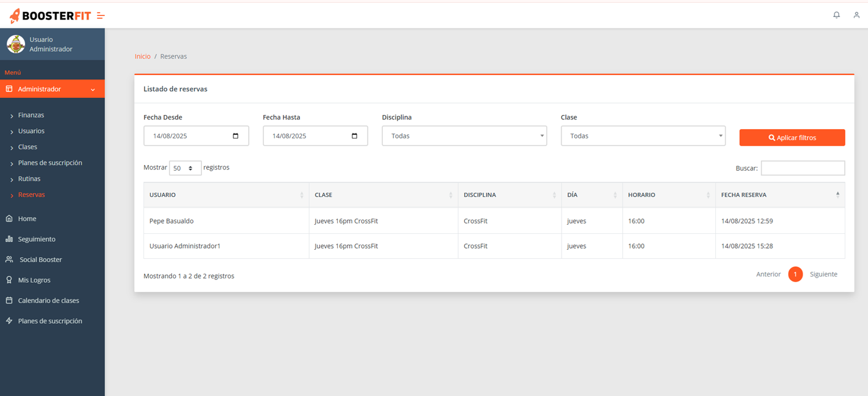Viewport: 868px width, 396px height.
Task: Click the Inicio breadcrumb link
Action: [142, 56]
